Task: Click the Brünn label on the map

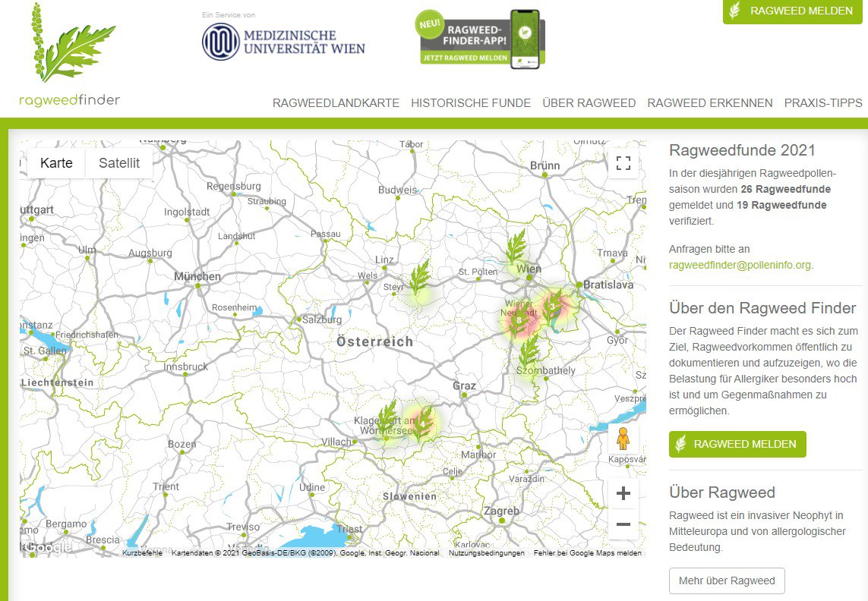Action: point(544,165)
